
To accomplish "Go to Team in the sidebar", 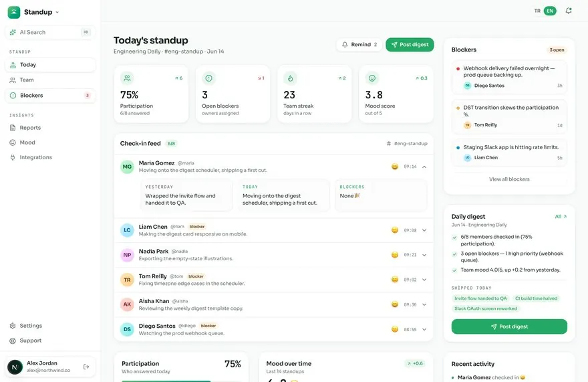I will pyautogui.click(x=50, y=80).
